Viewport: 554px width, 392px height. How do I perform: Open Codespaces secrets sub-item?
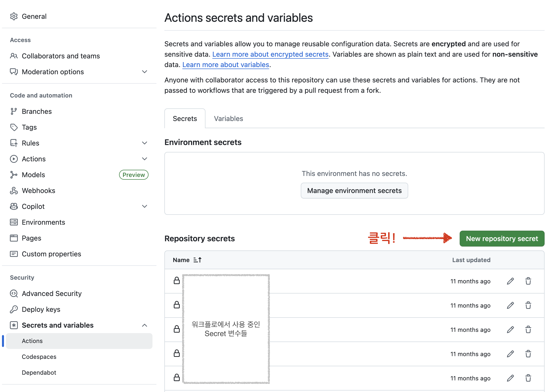39,357
